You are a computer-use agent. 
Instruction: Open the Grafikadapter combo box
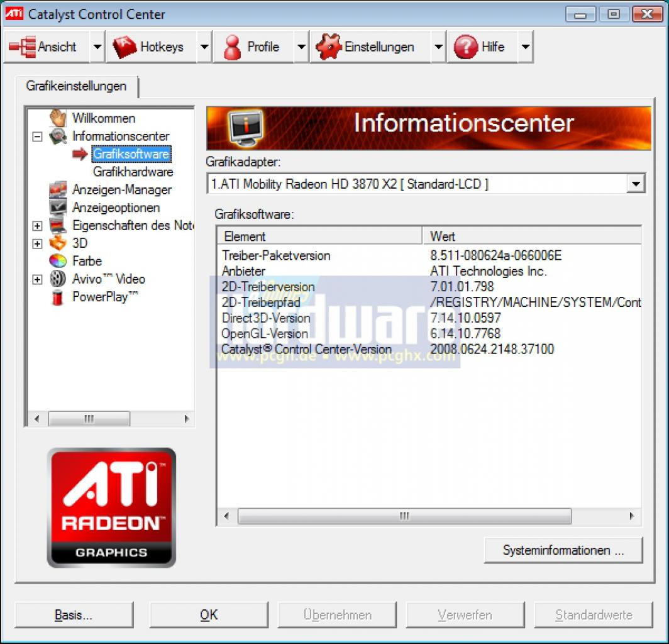[636, 184]
